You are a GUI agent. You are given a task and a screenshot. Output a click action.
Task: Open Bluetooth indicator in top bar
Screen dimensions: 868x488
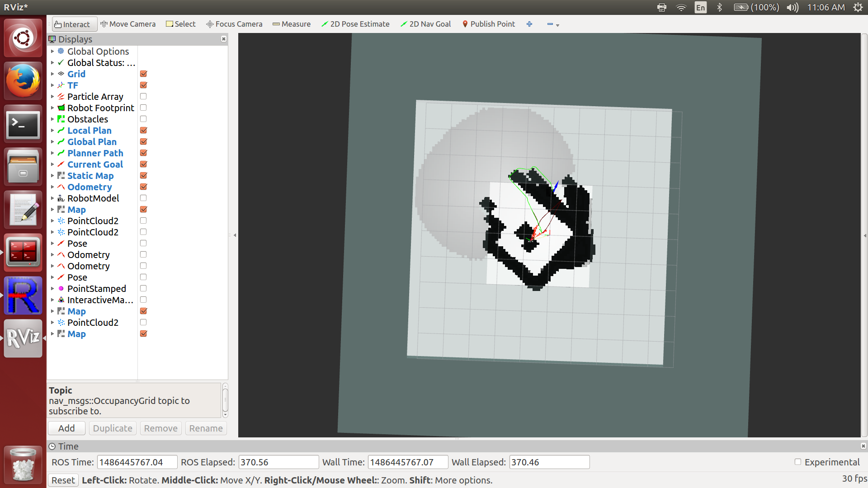pyautogui.click(x=720, y=7)
